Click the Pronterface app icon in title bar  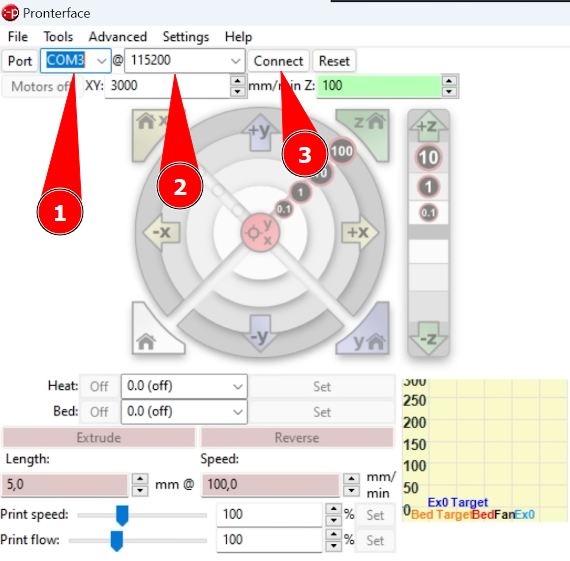coord(10,13)
